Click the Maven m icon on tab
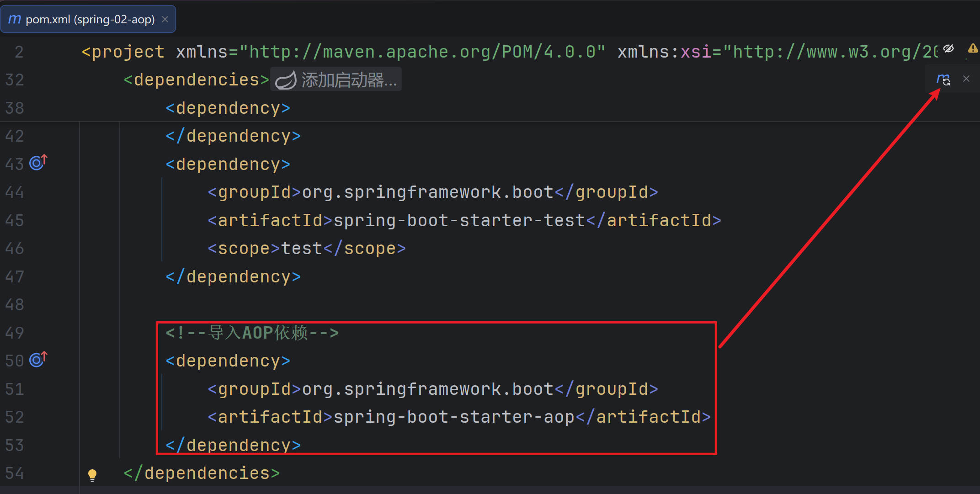Screen dimensions: 980x494 15,19
